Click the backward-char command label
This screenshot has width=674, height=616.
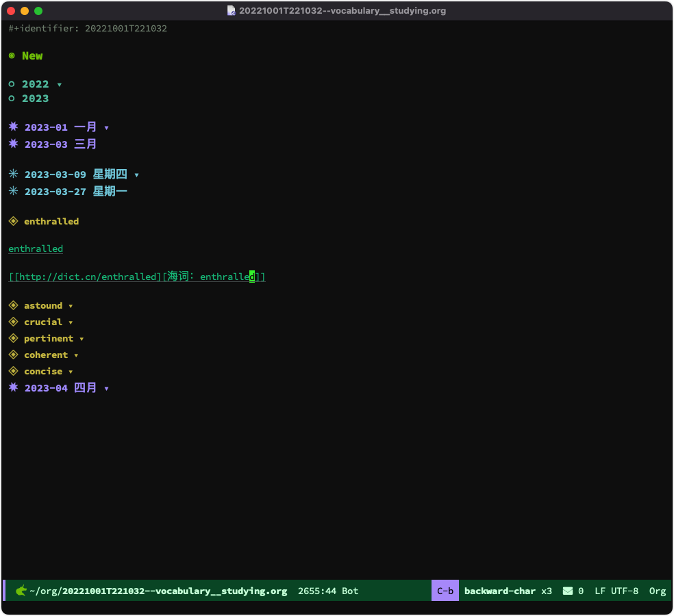pyautogui.click(x=500, y=591)
